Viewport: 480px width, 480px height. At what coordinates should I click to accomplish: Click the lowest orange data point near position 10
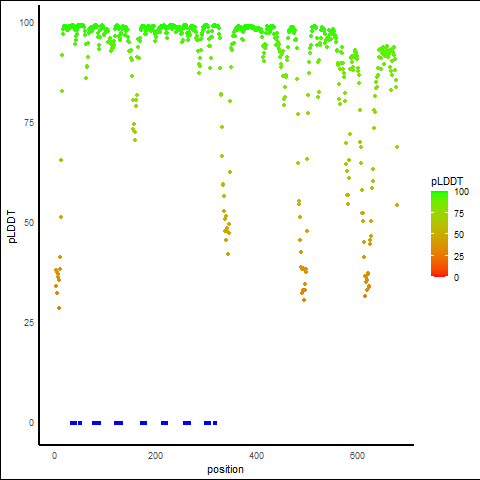click(x=59, y=308)
